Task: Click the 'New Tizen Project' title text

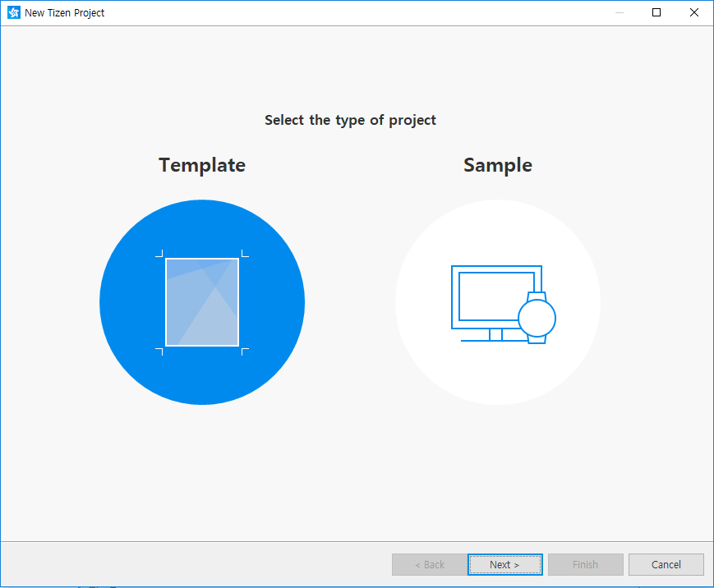Action: (x=64, y=12)
